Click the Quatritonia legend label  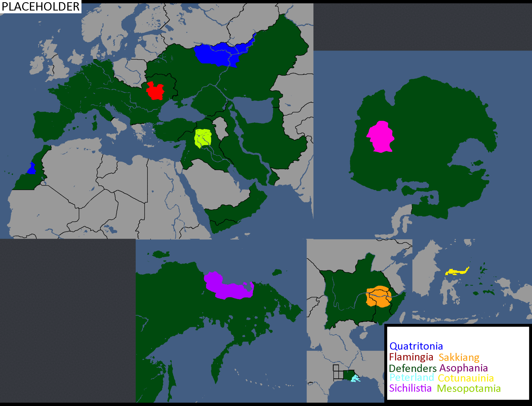[x=416, y=346]
